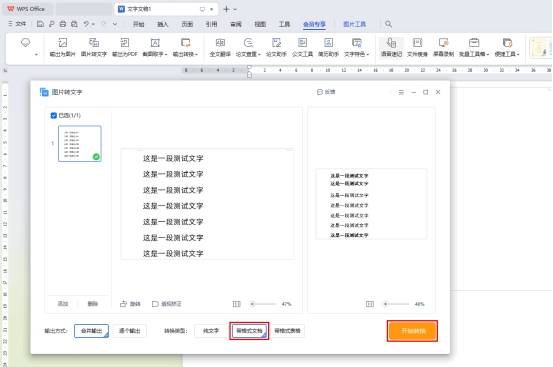Switch to the 开始 ribbon tab
The image size is (553, 367).
(x=138, y=24)
